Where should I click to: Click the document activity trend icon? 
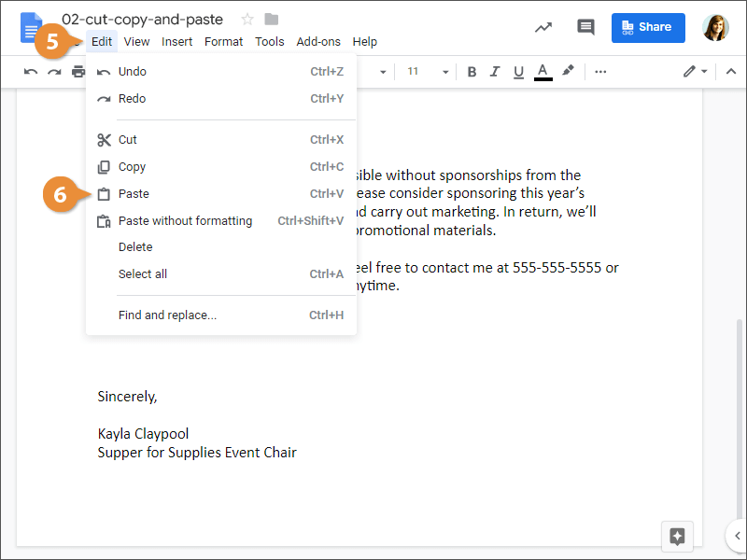pyautogui.click(x=543, y=27)
